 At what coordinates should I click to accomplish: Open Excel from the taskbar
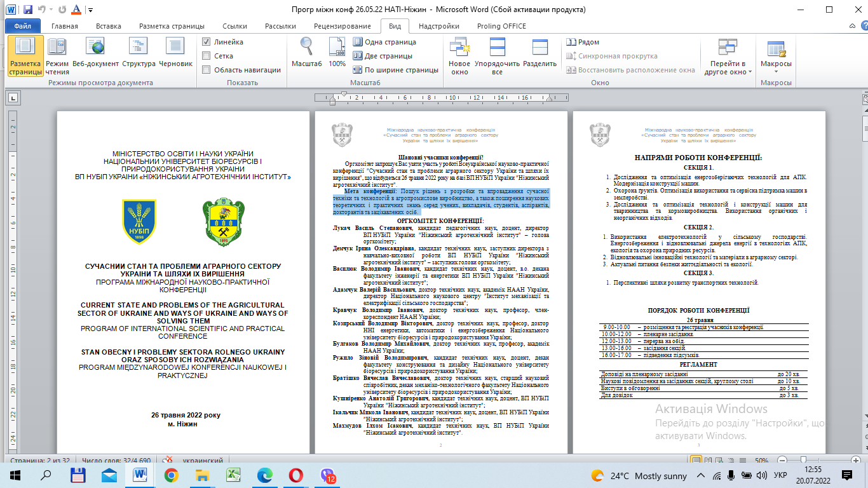[233, 475]
